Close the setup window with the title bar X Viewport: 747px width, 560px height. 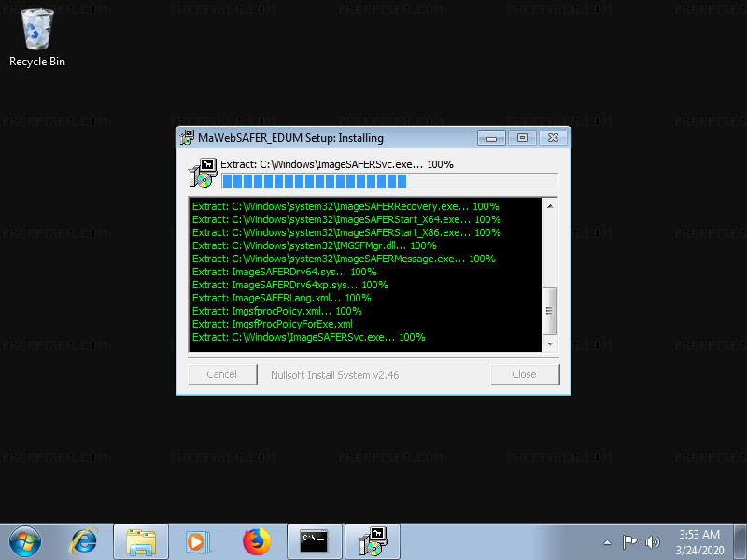tap(553, 138)
